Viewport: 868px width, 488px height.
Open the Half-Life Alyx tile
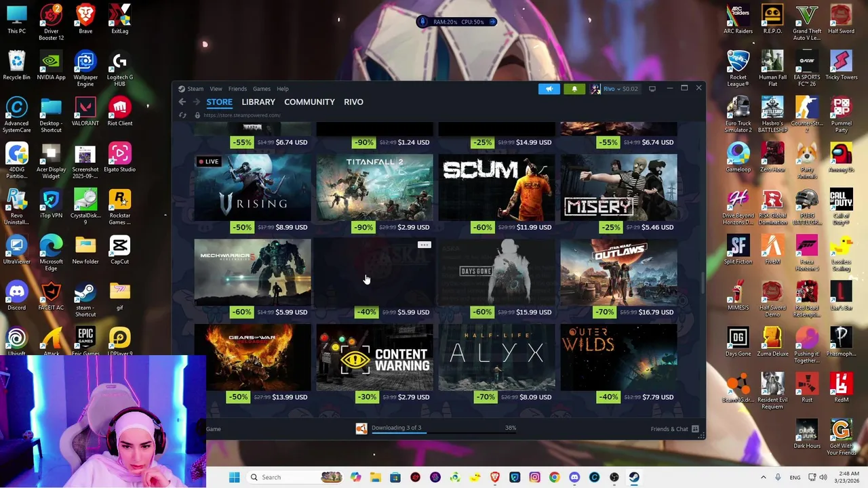tap(496, 357)
